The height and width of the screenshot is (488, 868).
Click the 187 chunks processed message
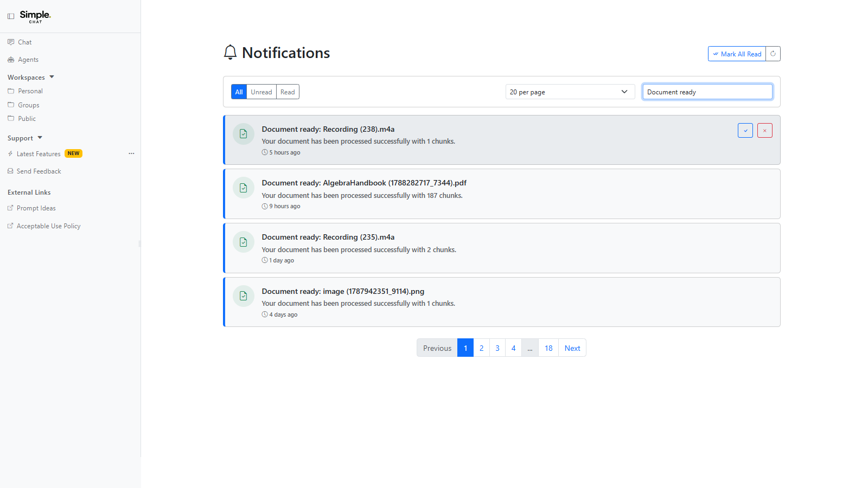(362, 195)
